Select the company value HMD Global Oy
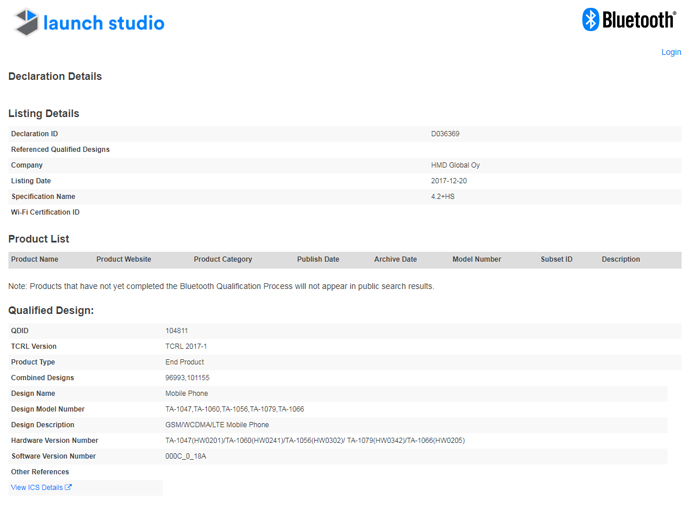This screenshot has width=690, height=510. point(455,165)
